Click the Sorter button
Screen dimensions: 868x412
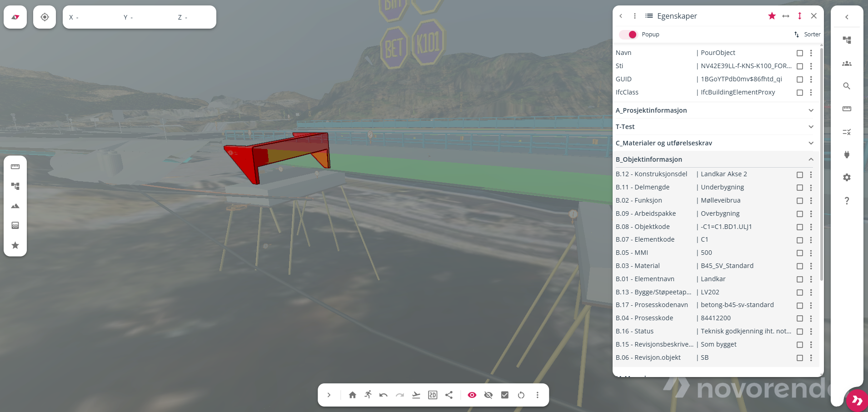click(807, 35)
